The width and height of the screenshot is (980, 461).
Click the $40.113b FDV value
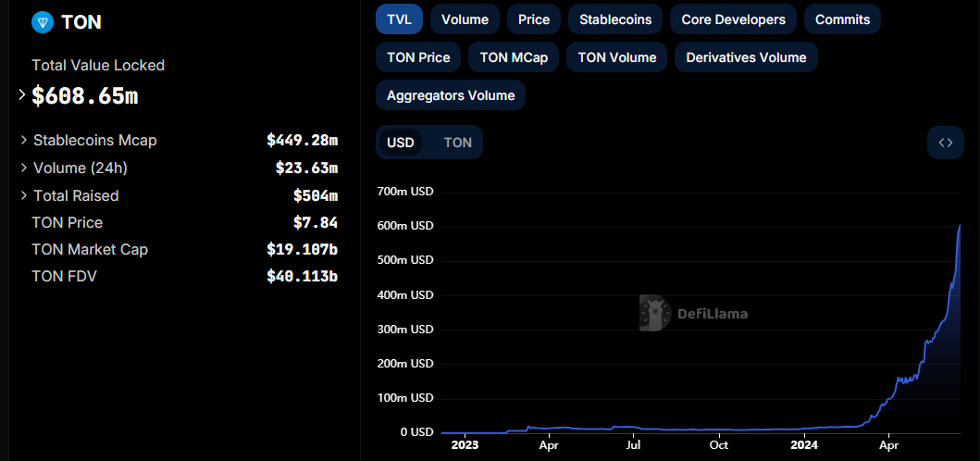click(x=303, y=276)
